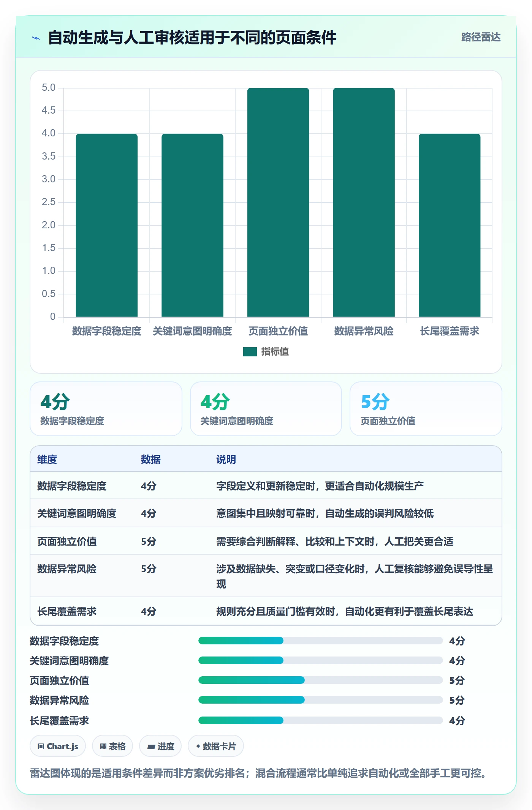The width and height of the screenshot is (532, 810).
Task: Click the title 自动生成与人工审核适用于不同的页面条件
Action: (192, 38)
